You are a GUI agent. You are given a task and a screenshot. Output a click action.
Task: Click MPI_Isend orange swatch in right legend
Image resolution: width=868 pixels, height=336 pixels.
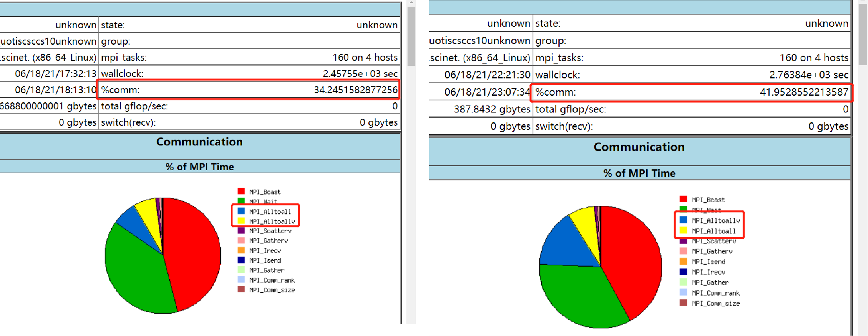pyautogui.click(x=683, y=262)
